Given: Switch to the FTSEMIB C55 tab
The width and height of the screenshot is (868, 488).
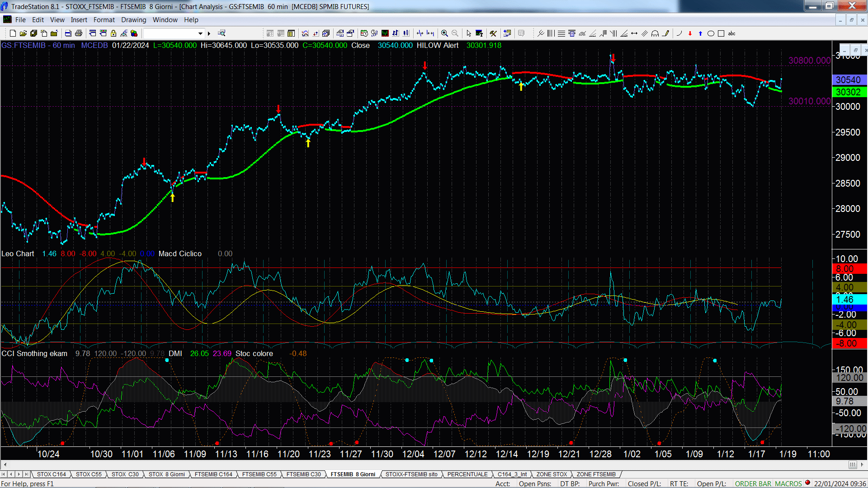Looking at the screenshot, I should pos(259,474).
